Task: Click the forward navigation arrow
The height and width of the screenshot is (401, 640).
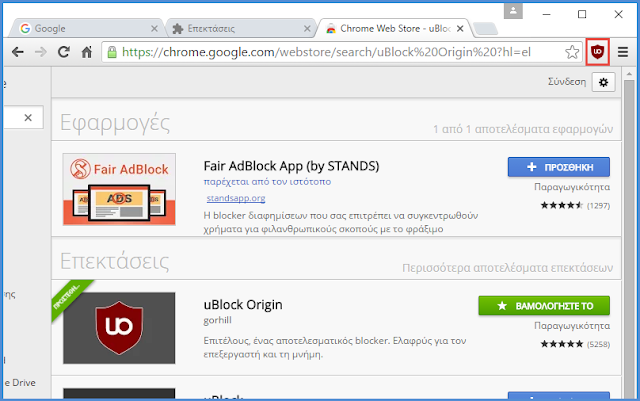Action: [x=40, y=52]
